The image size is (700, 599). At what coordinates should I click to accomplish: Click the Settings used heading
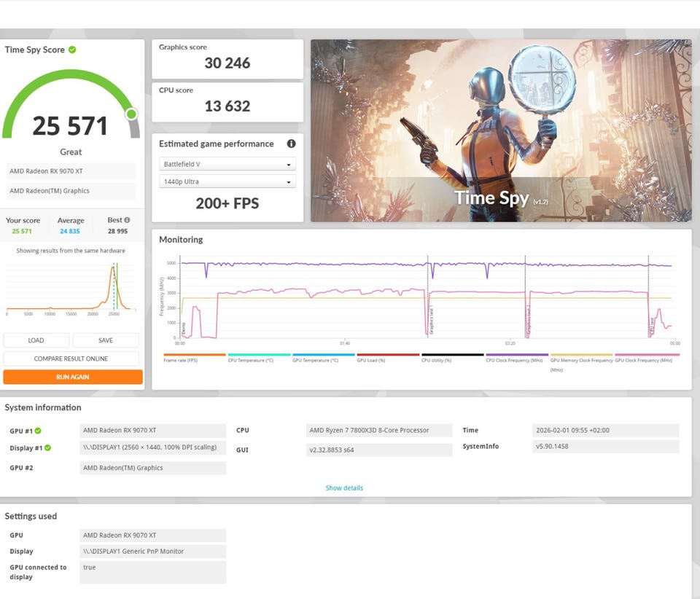31,516
